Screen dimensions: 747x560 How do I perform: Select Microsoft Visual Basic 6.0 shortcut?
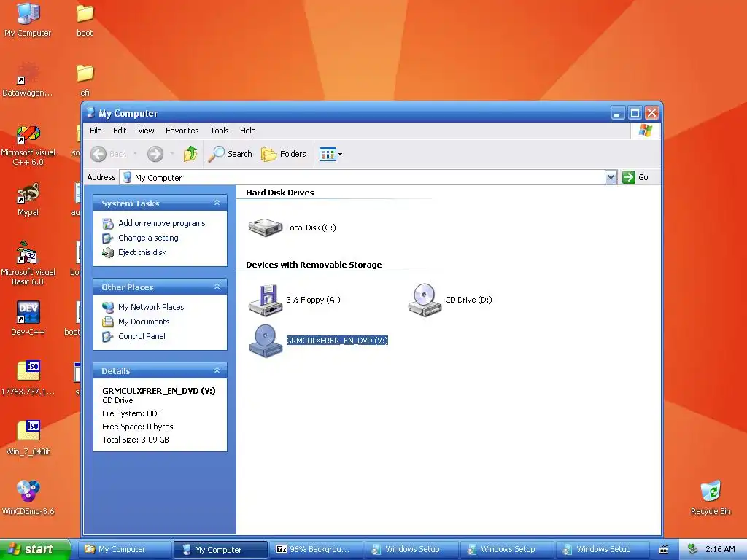28,264
